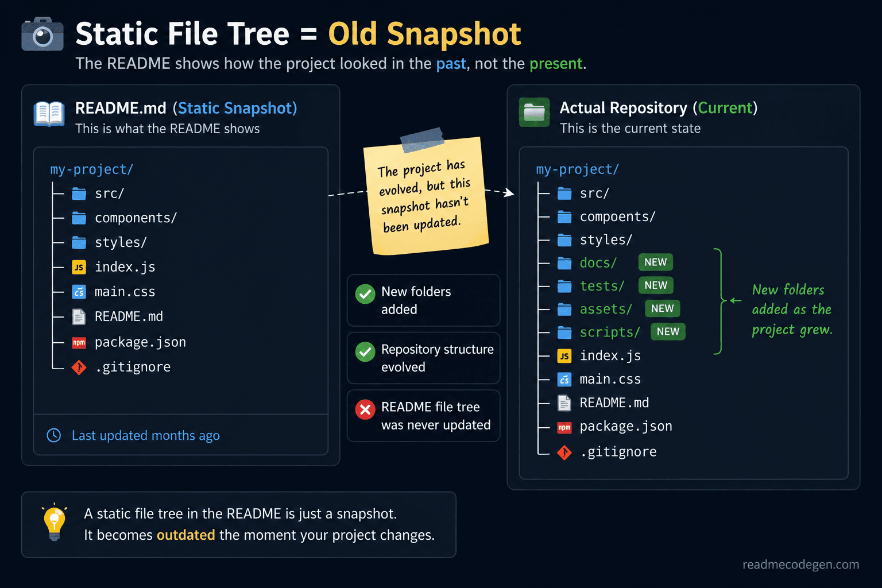Image resolution: width=882 pixels, height=588 pixels.
Task: Select components/ label in README snapshot tree
Action: (x=136, y=218)
